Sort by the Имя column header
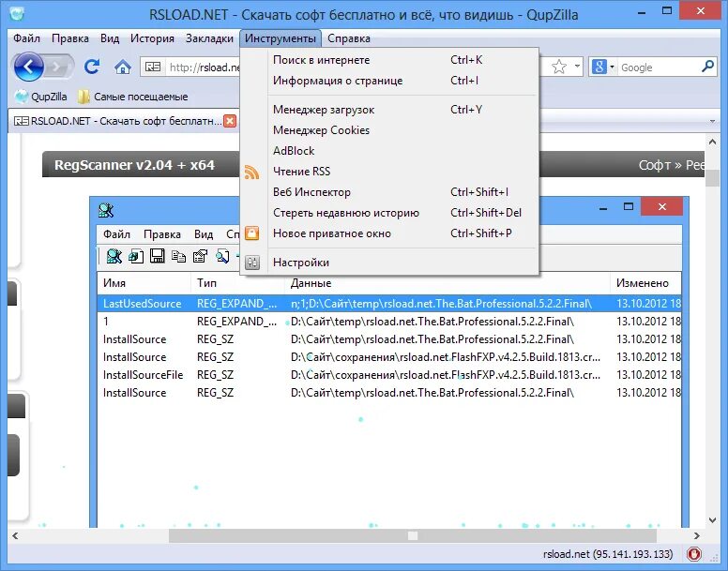 [x=144, y=283]
